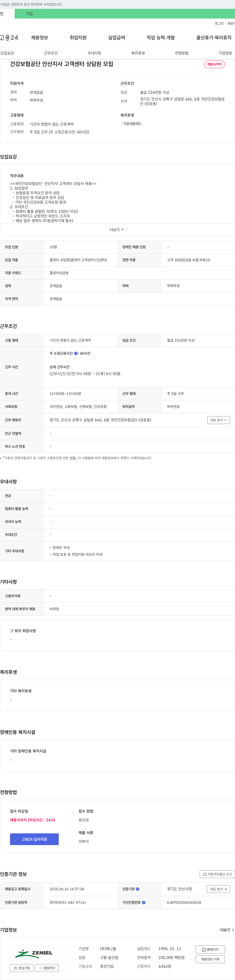The image size is (235, 980).
Task: Select the 월급 224만원 이상 wage text
Action: click(155, 92)
